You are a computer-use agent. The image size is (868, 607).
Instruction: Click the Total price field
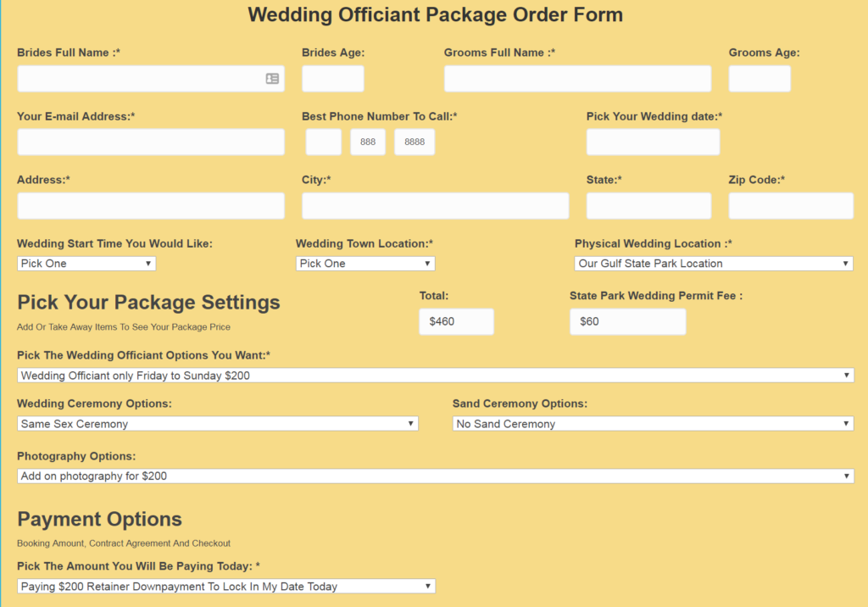click(456, 322)
